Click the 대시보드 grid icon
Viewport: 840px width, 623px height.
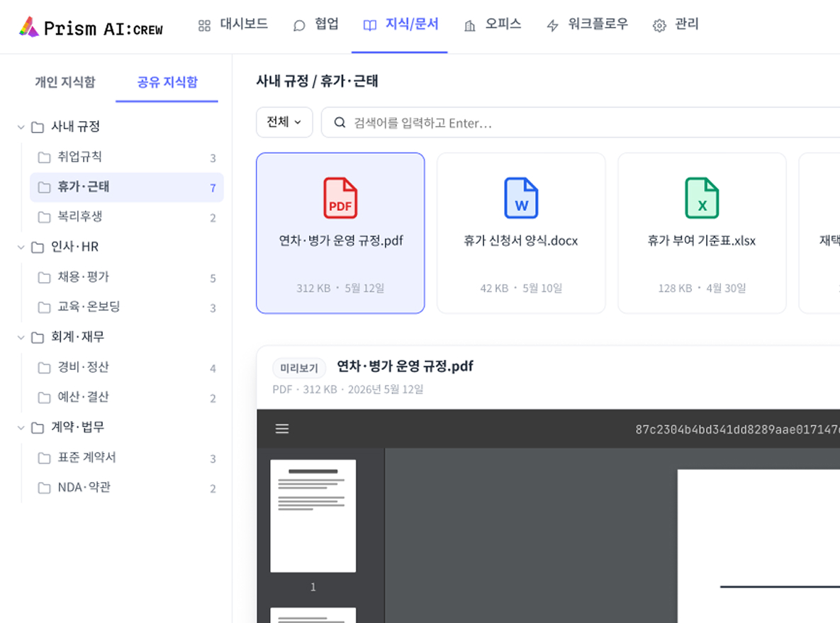(x=204, y=26)
